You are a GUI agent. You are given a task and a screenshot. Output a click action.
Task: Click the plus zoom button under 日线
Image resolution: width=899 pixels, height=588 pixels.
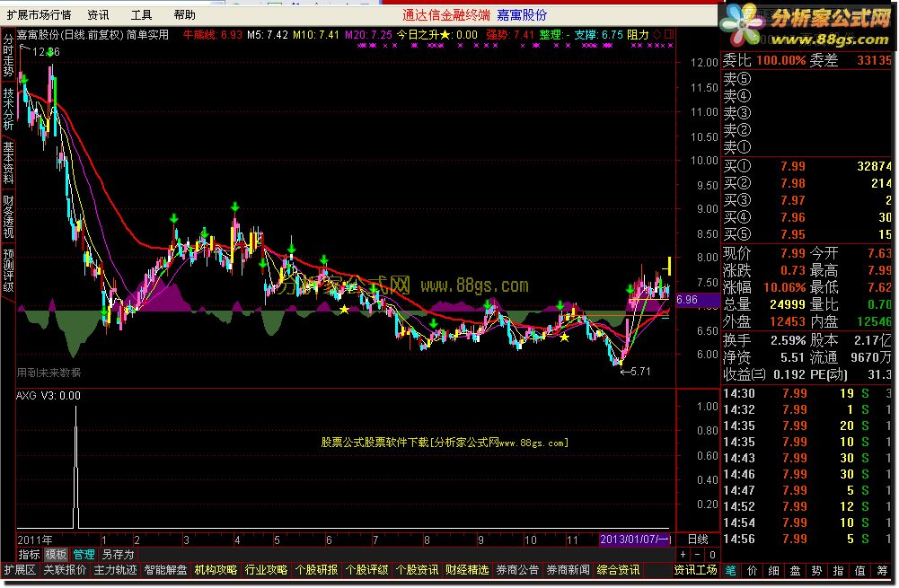click(683, 554)
